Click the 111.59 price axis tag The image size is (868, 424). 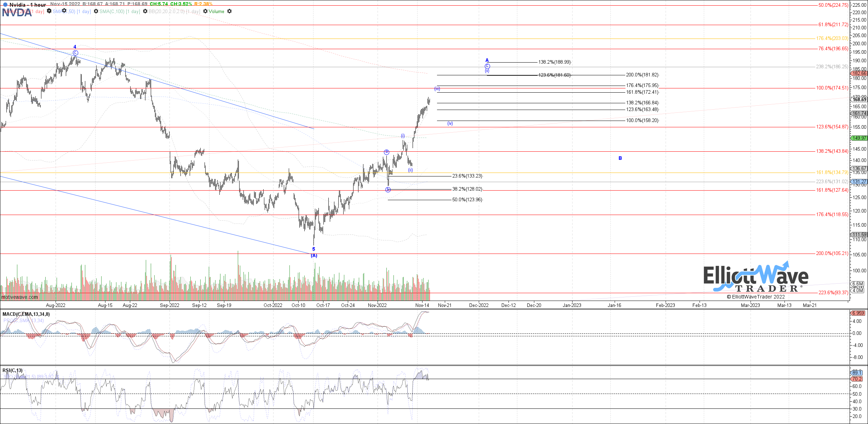coord(859,234)
